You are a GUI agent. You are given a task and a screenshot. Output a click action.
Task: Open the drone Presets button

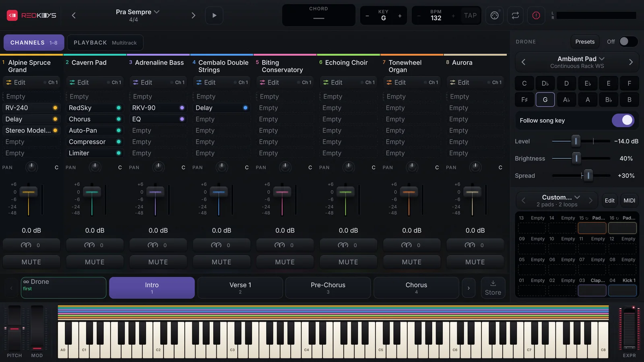coord(585,41)
